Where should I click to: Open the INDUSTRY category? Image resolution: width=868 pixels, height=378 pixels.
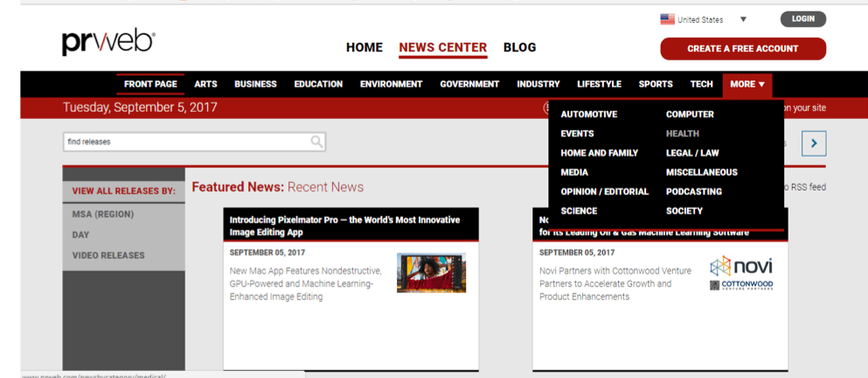coord(538,84)
